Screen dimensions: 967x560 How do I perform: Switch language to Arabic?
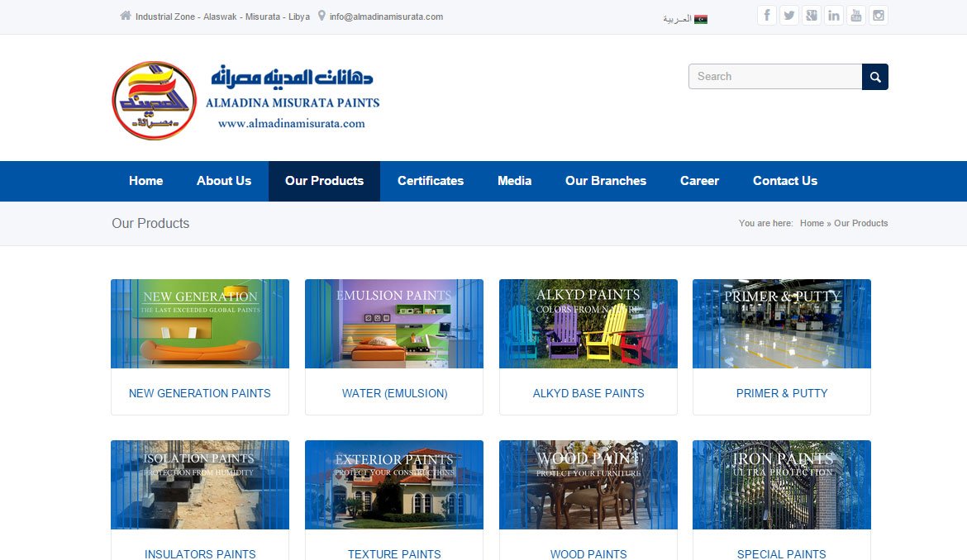pos(684,18)
